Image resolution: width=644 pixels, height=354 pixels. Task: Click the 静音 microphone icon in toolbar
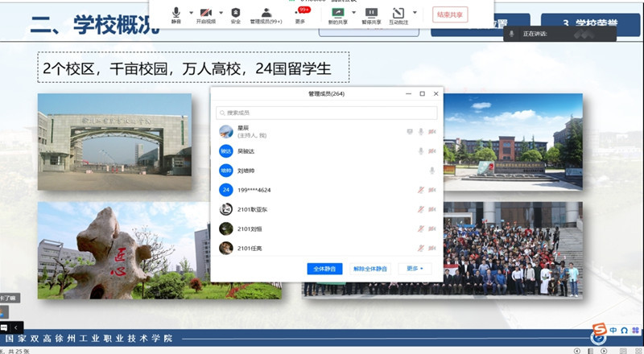pyautogui.click(x=176, y=12)
